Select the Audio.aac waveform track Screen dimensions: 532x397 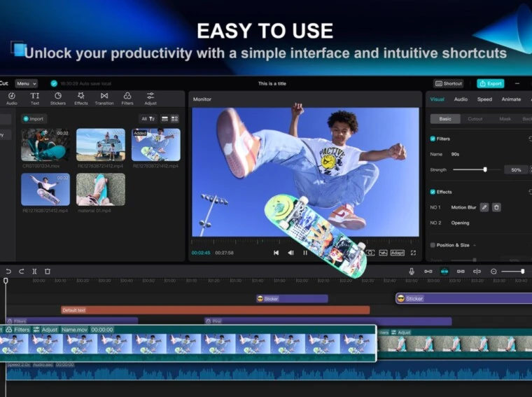(269, 371)
